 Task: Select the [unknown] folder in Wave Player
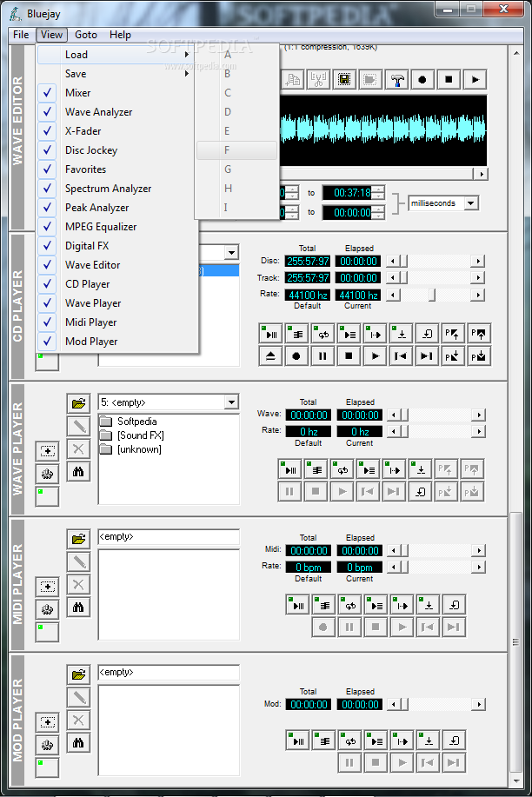click(x=130, y=449)
